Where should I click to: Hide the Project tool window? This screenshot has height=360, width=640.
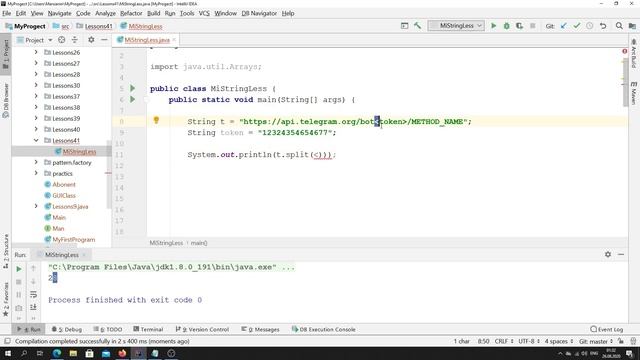pos(104,40)
